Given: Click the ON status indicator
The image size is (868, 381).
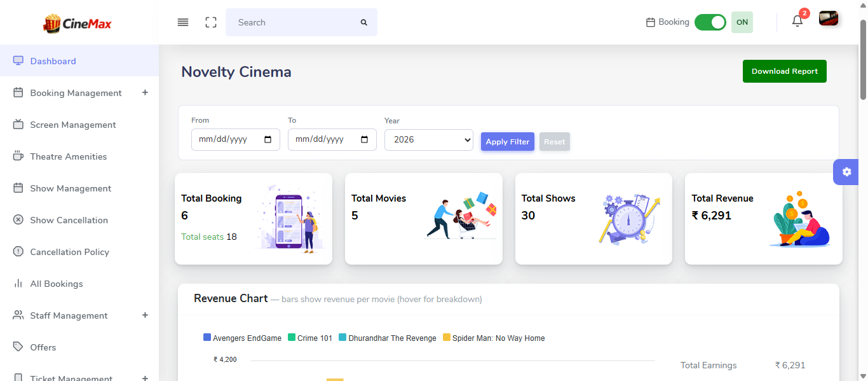Looking at the screenshot, I should click(742, 22).
